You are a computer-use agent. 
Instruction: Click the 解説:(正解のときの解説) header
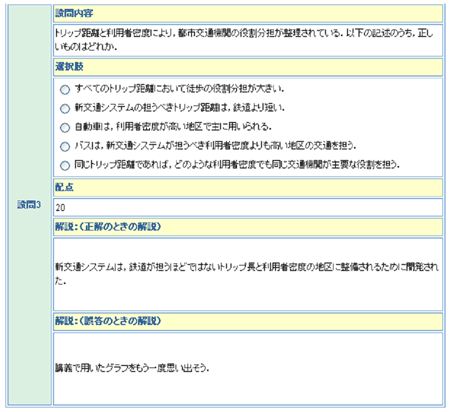click(x=108, y=227)
